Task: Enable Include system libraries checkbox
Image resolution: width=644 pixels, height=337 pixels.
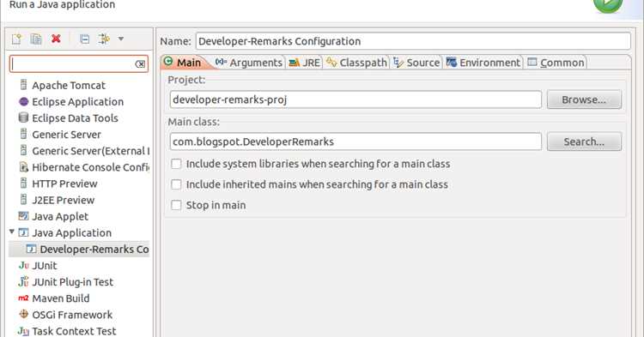Action: [176, 164]
